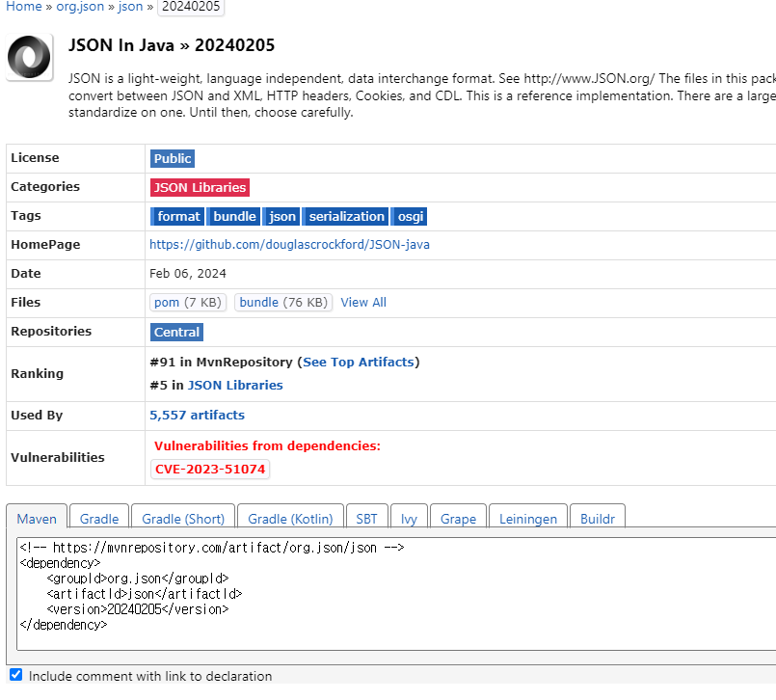
Task: Open JSON Libraries category badge
Action: [200, 188]
